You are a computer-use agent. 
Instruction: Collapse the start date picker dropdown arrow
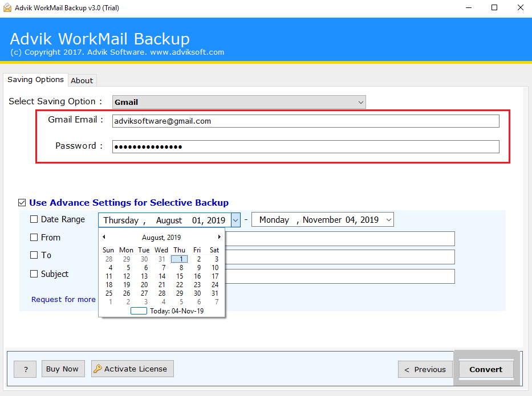(x=235, y=220)
